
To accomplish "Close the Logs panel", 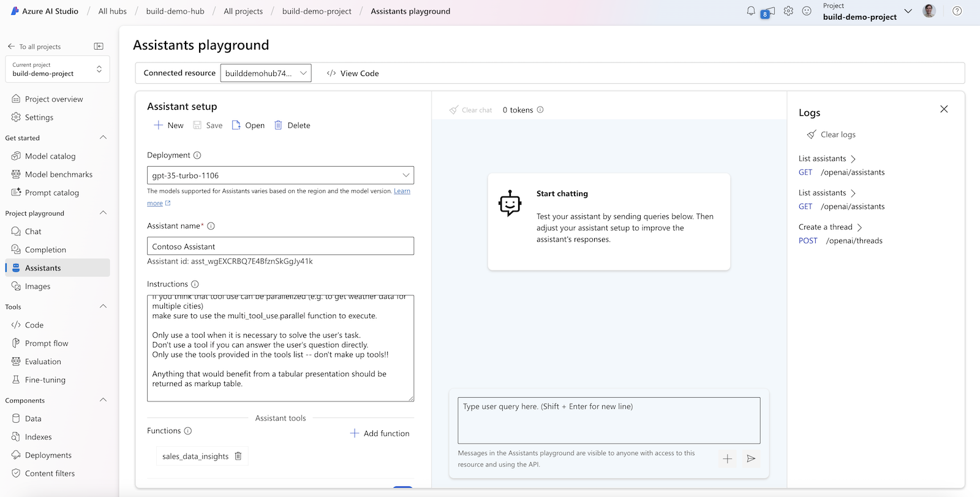I will pos(944,109).
